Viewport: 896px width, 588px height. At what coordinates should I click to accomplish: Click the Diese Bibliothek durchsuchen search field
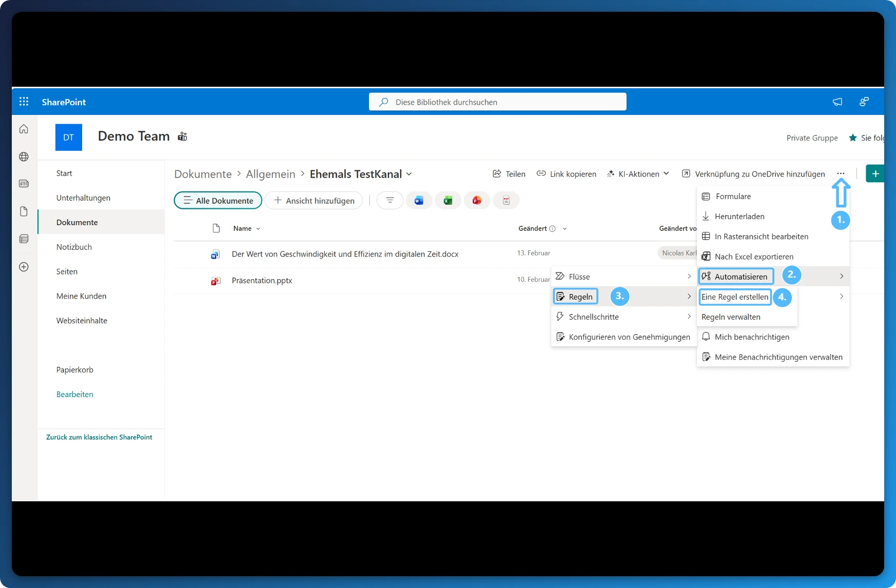[x=497, y=102]
